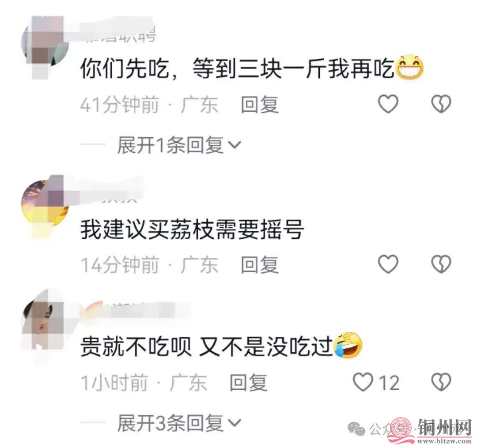
Task: Reply to the 14分钟前 comment
Action: 260,264
